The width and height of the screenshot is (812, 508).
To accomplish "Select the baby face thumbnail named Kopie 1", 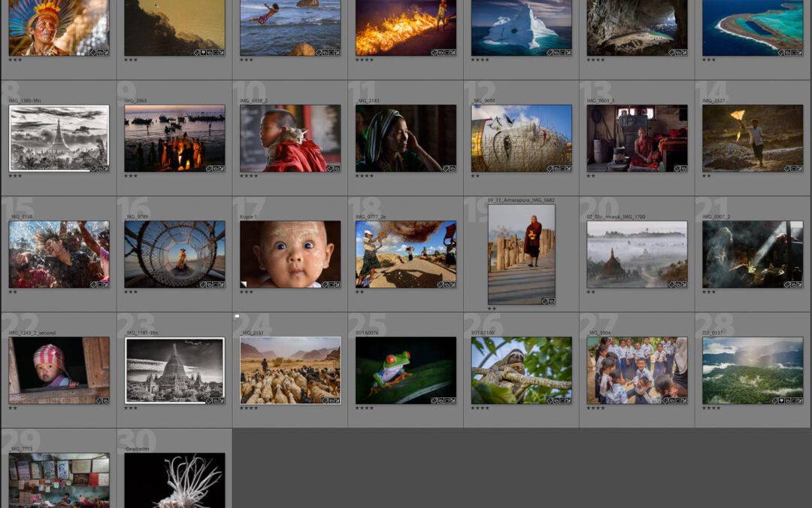I will click(x=290, y=254).
